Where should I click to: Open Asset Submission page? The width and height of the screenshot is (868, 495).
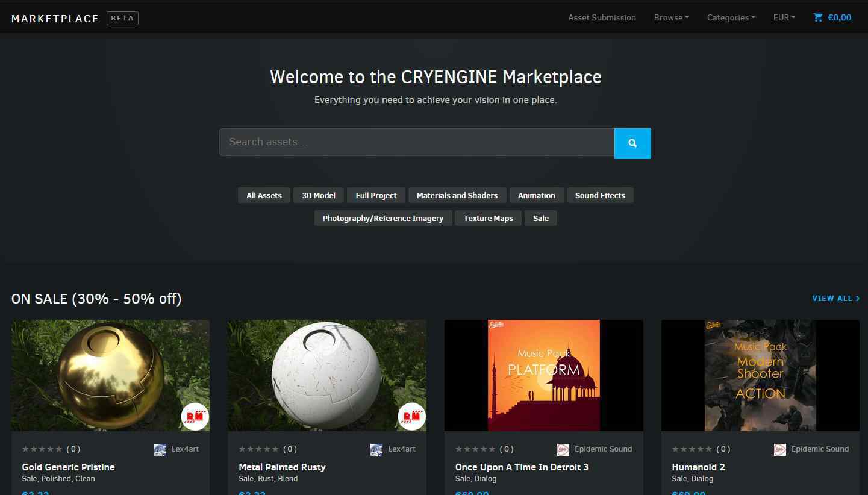click(602, 17)
